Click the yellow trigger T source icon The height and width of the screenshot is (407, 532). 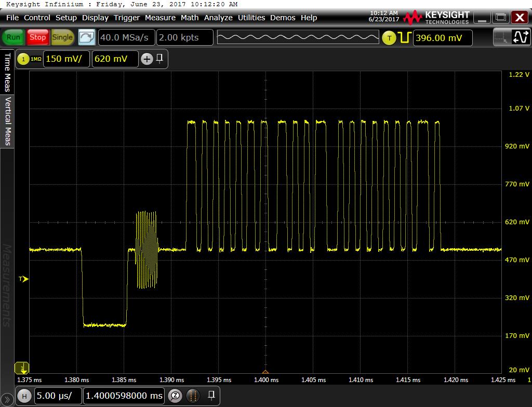[389, 38]
